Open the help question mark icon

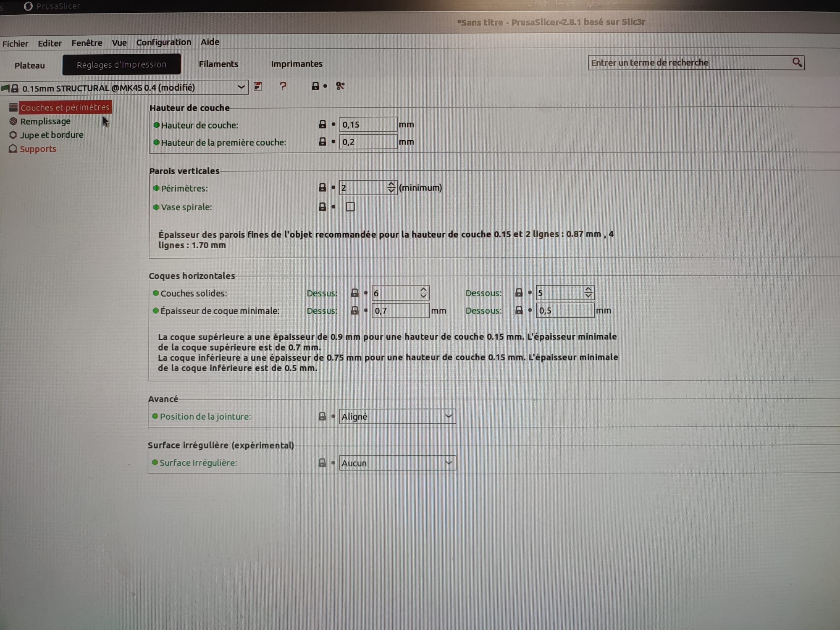283,86
